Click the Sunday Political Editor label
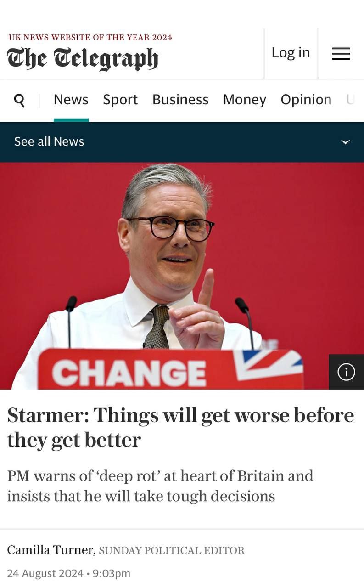 [x=172, y=550]
